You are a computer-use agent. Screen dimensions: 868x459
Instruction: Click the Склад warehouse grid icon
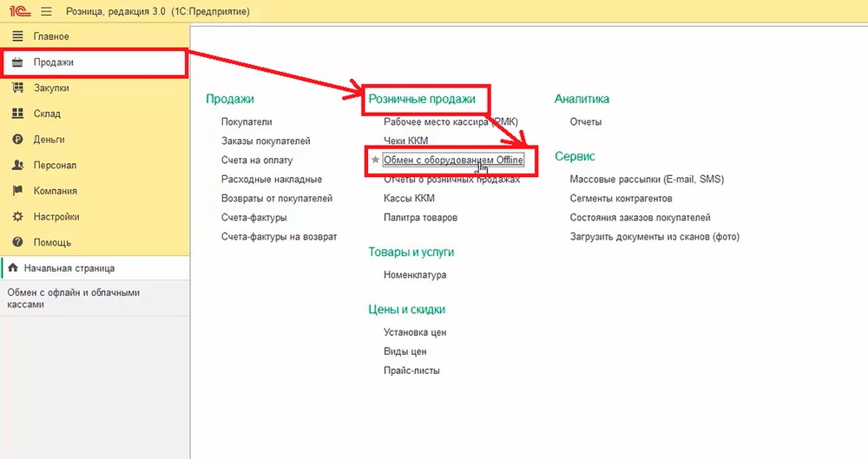[16, 114]
